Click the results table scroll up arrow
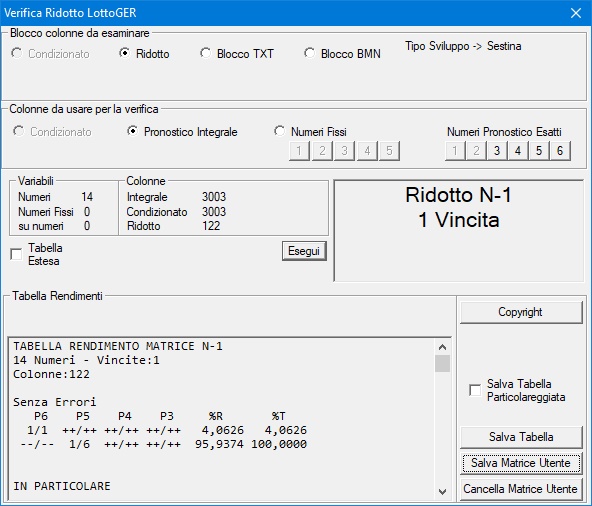Image resolution: width=592 pixels, height=506 pixels. [x=442, y=347]
